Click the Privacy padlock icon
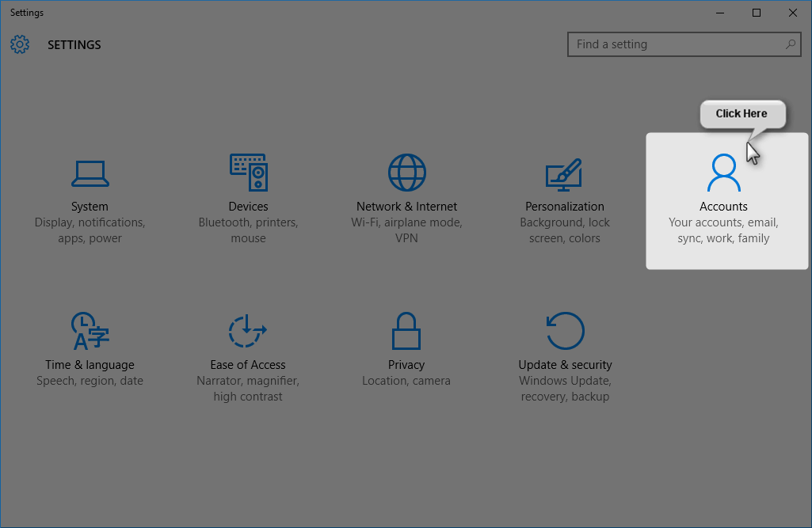Image resolution: width=812 pixels, height=528 pixels. click(406, 331)
